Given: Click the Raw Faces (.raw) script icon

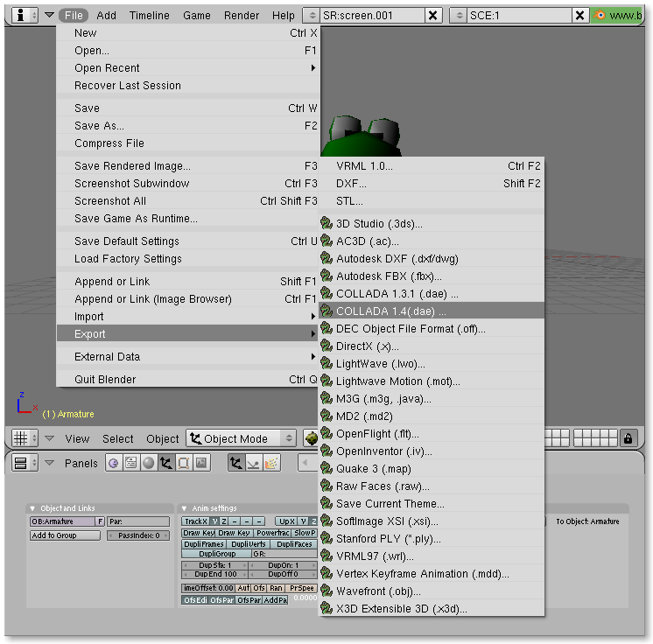Looking at the screenshot, I should 326,486.
